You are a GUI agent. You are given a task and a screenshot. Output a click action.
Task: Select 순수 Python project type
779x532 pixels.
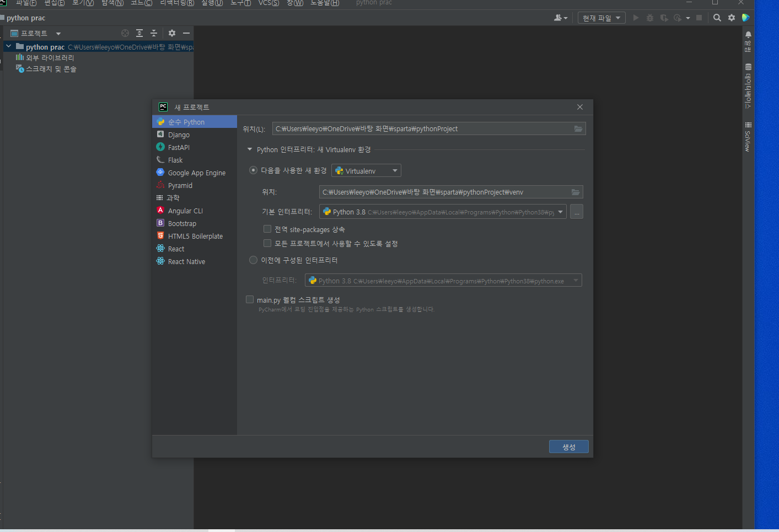(194, 122)
